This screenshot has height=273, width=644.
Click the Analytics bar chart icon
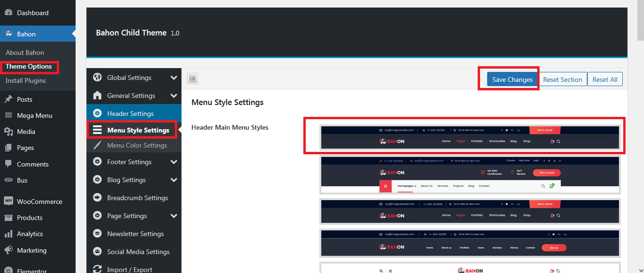pos(9,234)
